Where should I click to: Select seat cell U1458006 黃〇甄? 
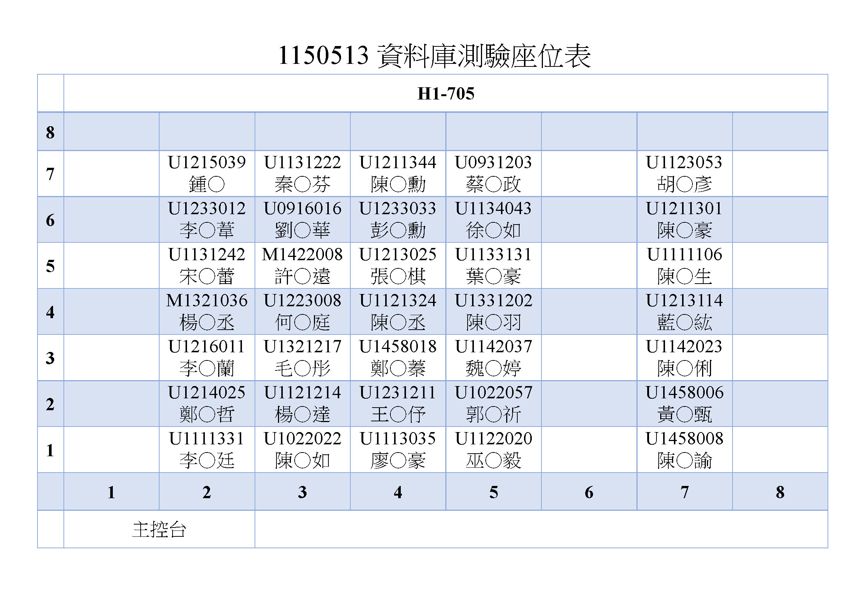point(685,404)
